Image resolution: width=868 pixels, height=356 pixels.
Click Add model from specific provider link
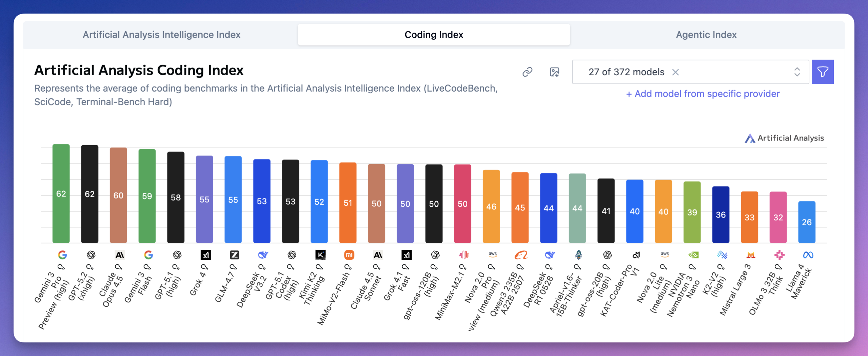(x=703, y=94)
